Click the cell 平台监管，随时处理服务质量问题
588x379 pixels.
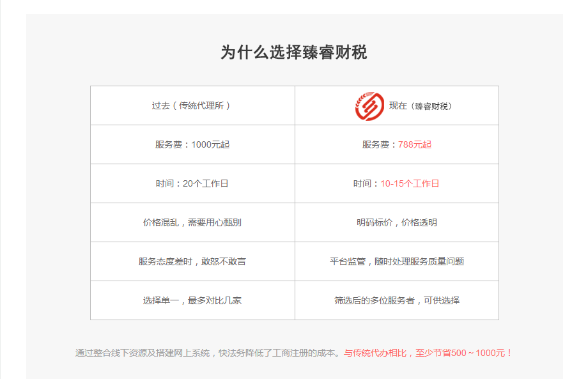pos(397,261)
